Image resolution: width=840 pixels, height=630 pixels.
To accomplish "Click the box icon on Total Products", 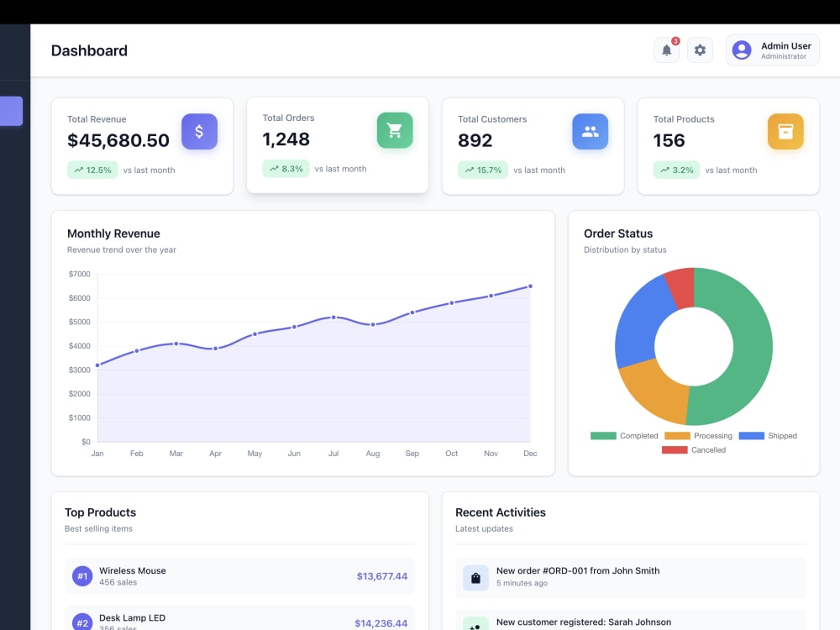I will (785, 131).
